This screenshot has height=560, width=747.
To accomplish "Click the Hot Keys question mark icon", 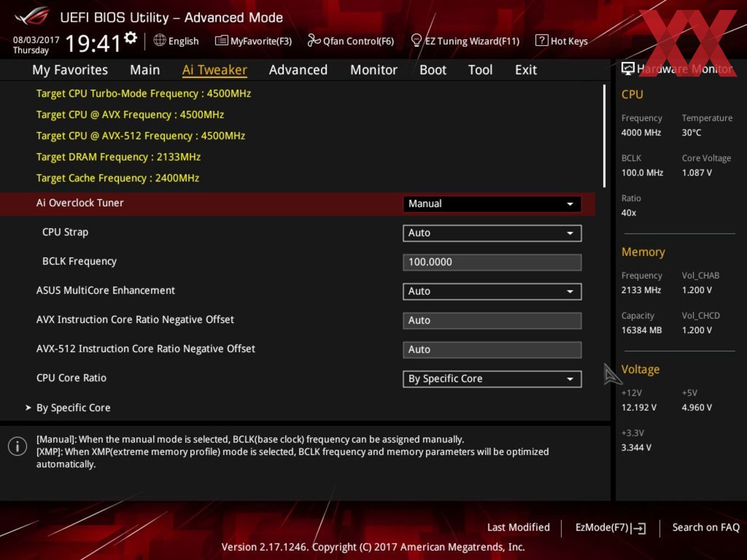I will pyautogui.click(x=542, y=40).
